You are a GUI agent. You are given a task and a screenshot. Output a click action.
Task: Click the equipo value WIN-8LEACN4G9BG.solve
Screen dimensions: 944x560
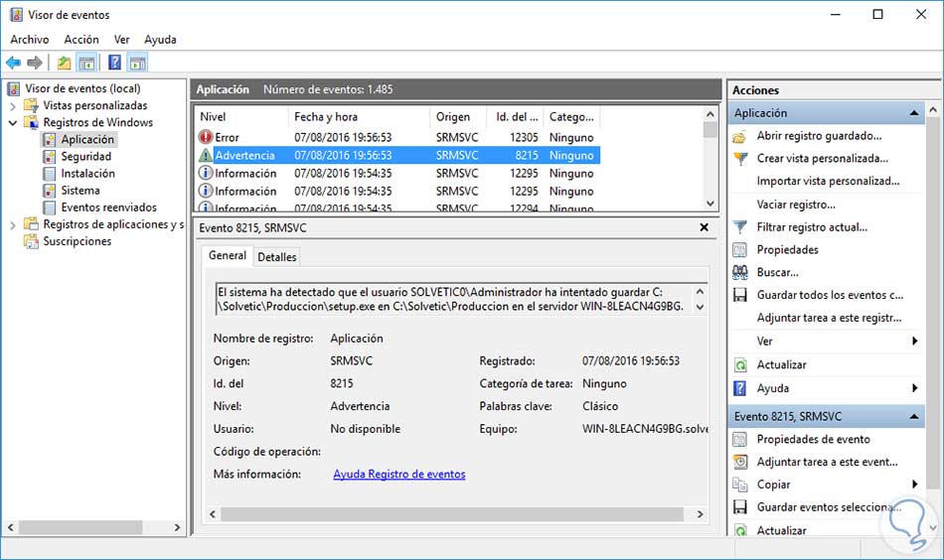point(645,429)
